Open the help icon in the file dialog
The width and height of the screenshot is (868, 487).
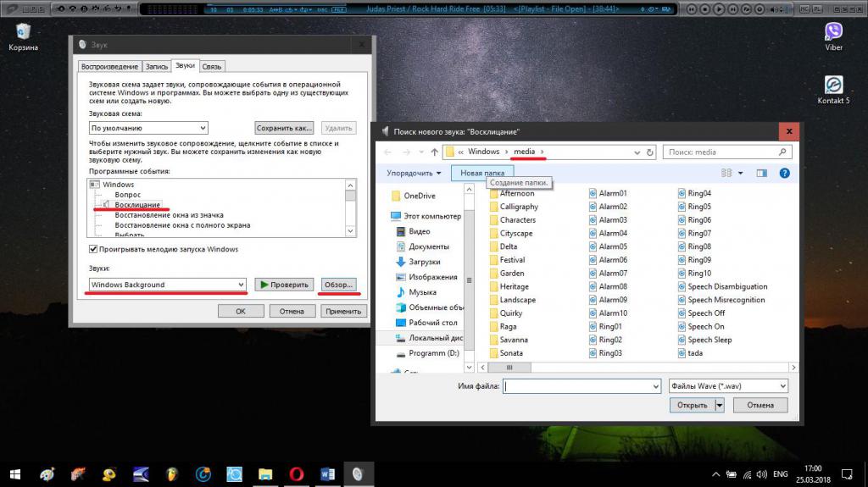(x=784, y=174)
